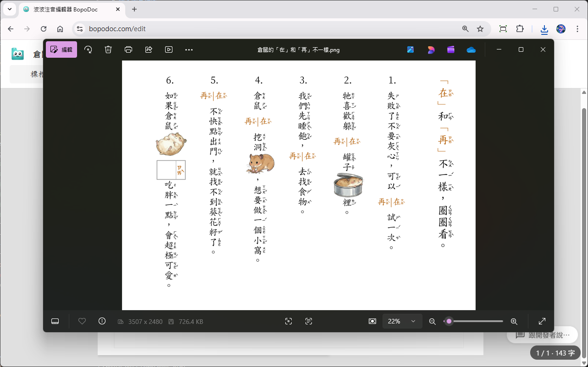
Task: Extract text from the image with OCR
Action: click(x=308, y=321)
